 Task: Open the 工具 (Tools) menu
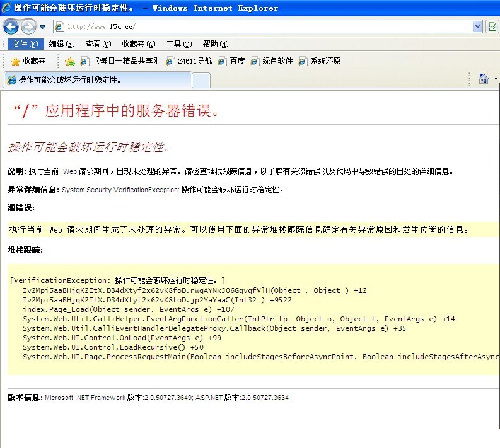pyautogui.click(x=178, y=44)
